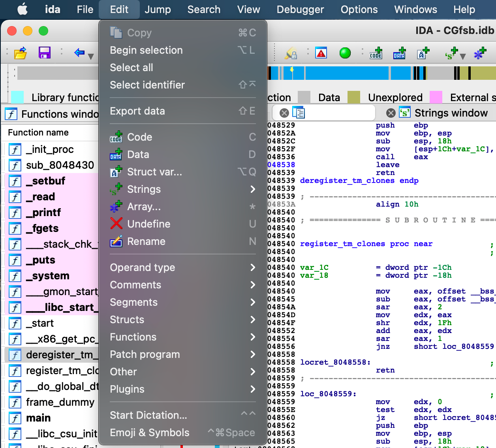Click the toolbar strings icon
The image size is (496, 448).
[x=451, y=53]
